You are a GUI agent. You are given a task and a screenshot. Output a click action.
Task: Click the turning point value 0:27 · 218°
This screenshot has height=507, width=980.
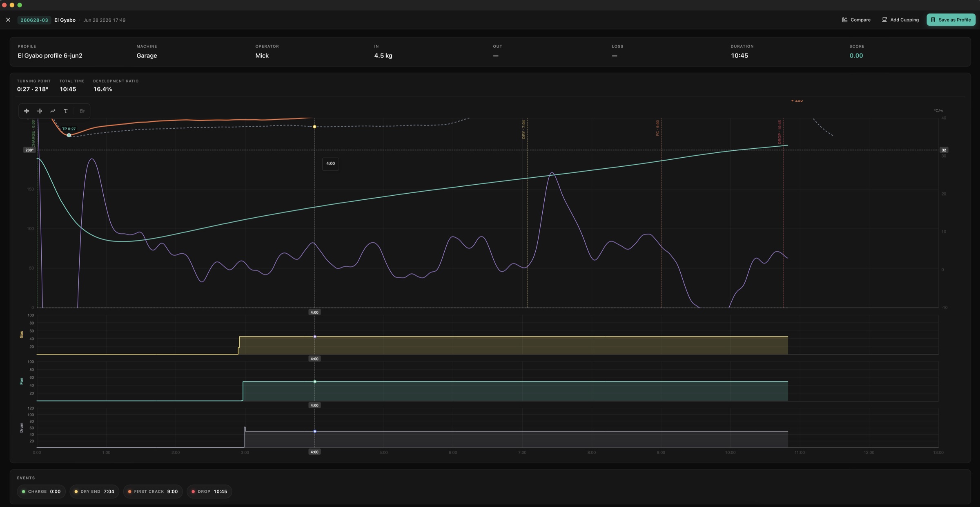(33, 89)
